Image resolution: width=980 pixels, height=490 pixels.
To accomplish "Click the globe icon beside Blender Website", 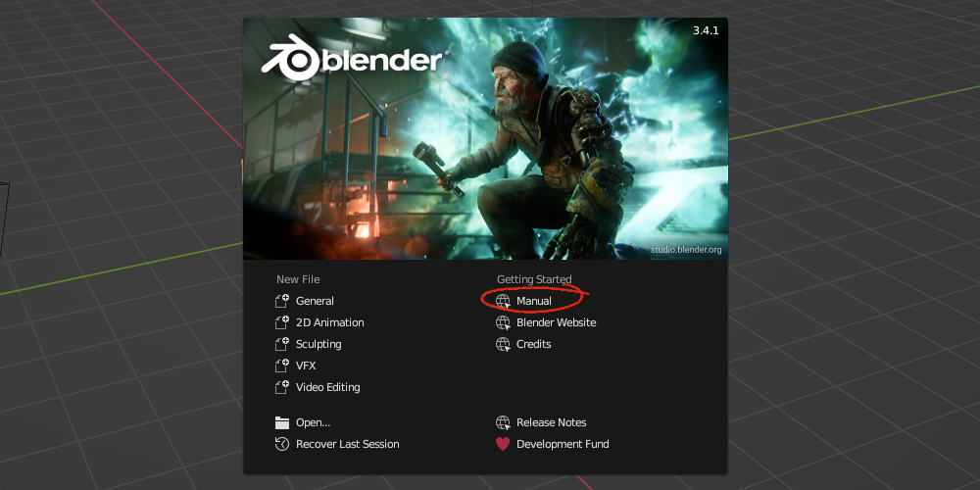I will (503, 323).
